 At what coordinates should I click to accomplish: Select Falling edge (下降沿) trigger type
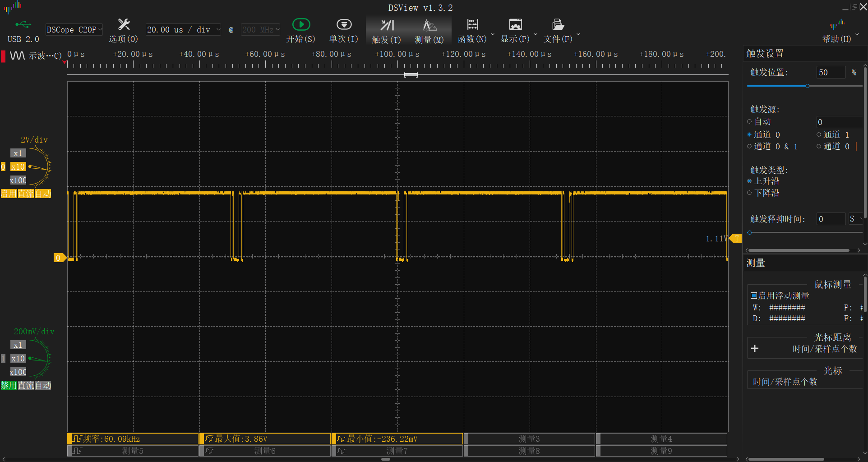(750, 193)
